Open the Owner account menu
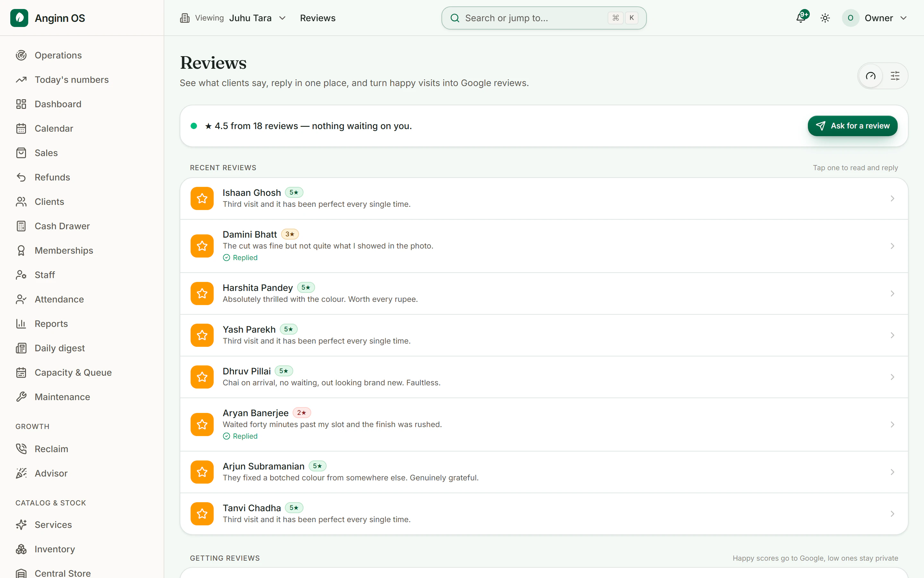Image resolution: width=924 pixels, height=578 pixels. [874, 18]
